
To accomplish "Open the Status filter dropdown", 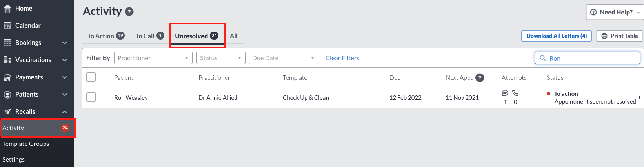I will tap(221, 58).
